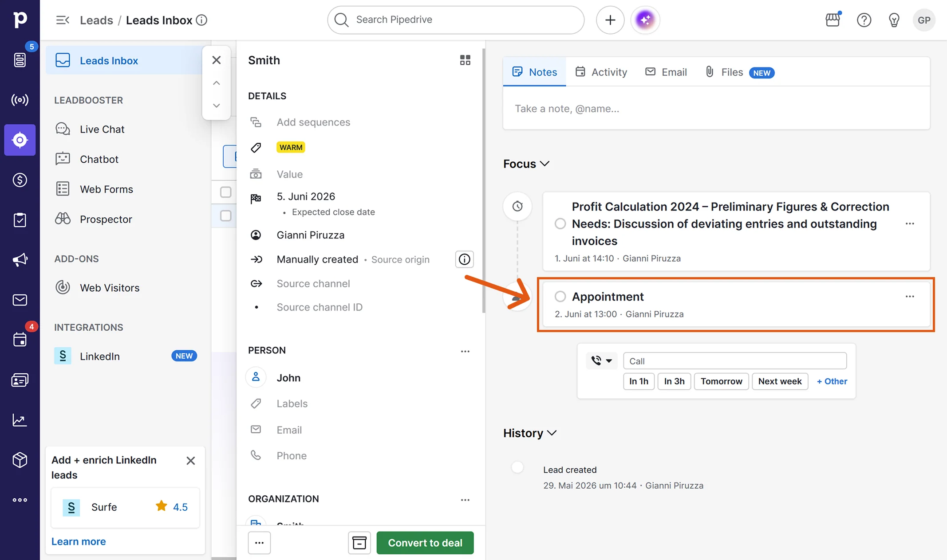Viewport: 947px width, 560px height.
Task: Click the + Other schedule link
Action: point(832,381)
